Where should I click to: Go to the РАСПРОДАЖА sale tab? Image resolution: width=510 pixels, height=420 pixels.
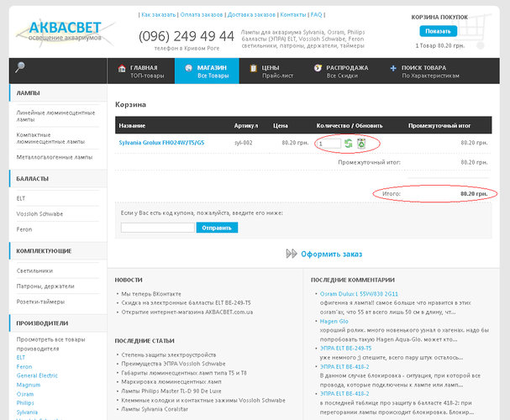tap(339, 71)
